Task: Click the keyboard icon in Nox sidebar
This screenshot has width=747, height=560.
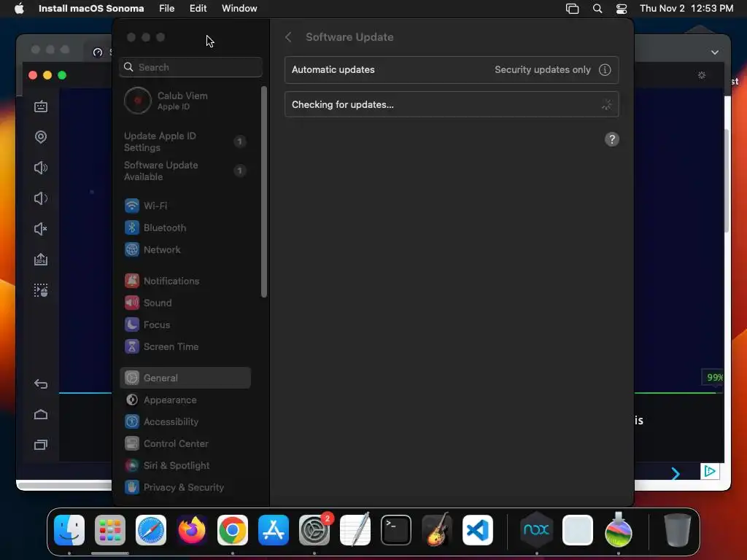Action: pyautogui.click(x=41, y=106)
